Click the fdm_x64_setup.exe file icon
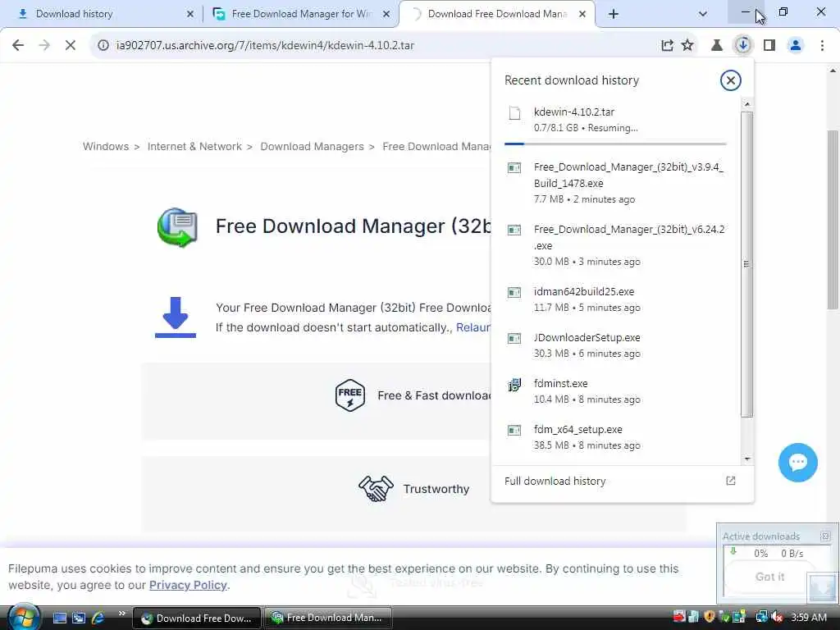The height and width of the screenshot is (630, 840). (514, 430)
